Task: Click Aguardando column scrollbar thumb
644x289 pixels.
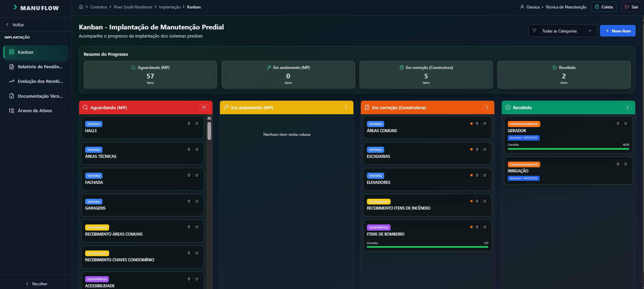Action: 209,131
